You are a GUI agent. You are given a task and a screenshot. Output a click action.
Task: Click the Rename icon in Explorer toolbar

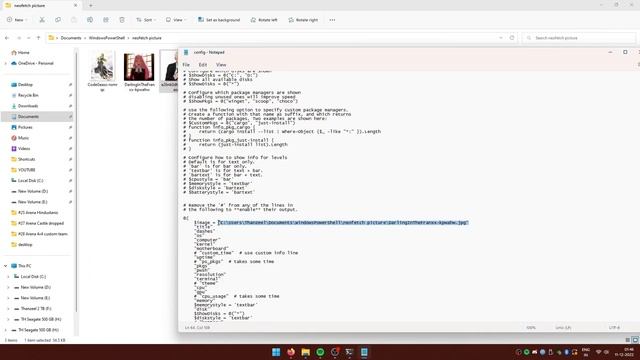point(90,20)
